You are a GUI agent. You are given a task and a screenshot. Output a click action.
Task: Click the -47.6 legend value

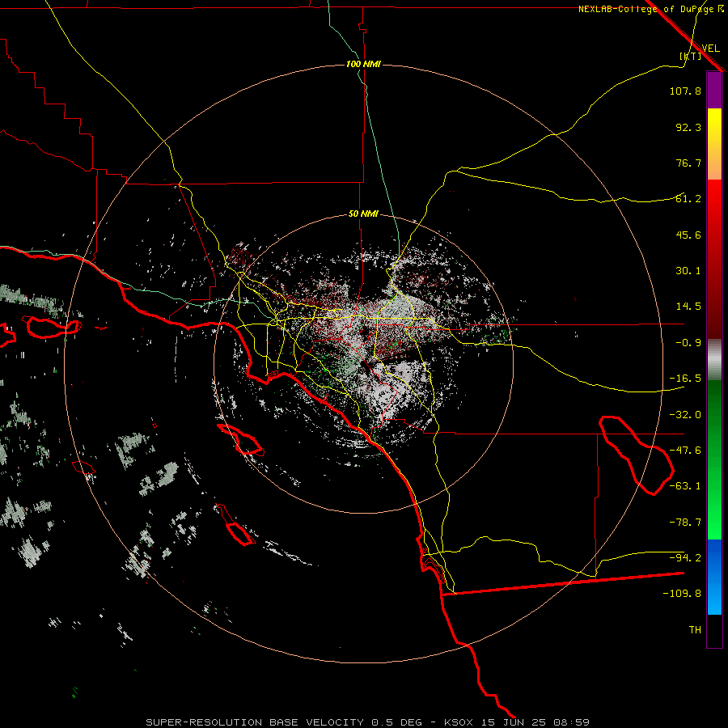(x=685, y=451)
